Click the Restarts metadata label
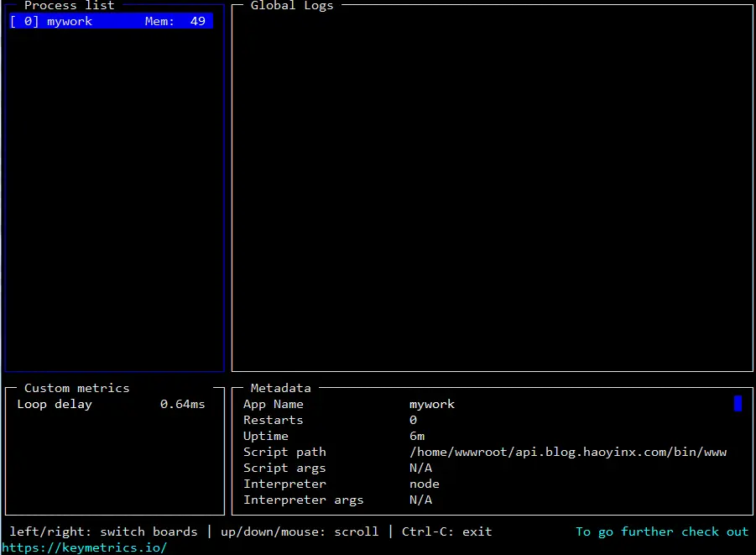This screenshot has height=555, width=756. point(274,421)
